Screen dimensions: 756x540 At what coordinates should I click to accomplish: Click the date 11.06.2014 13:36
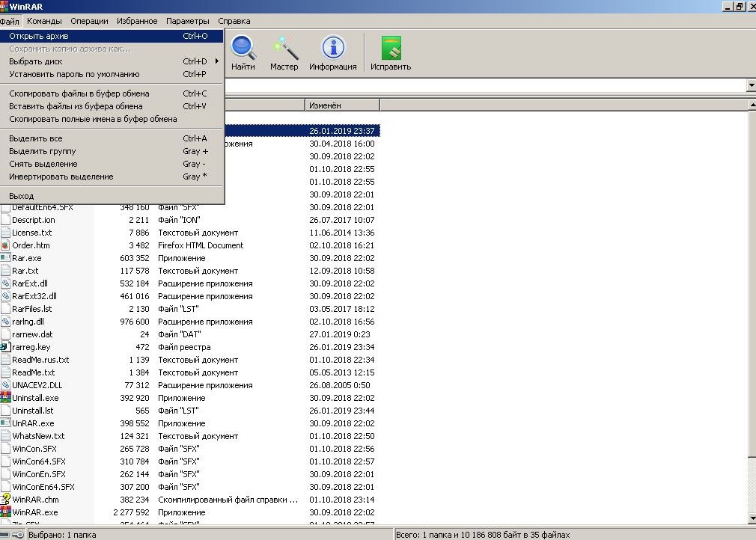(x=342, y=233)
